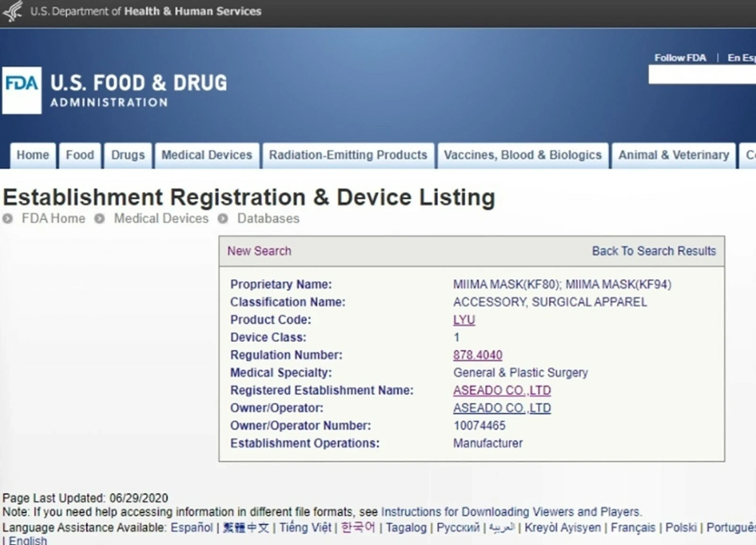The height and width of the screenshot is (545, 756).
Task: Open product code LYU link
Action: pyautogui.click(x=464, y=320)
